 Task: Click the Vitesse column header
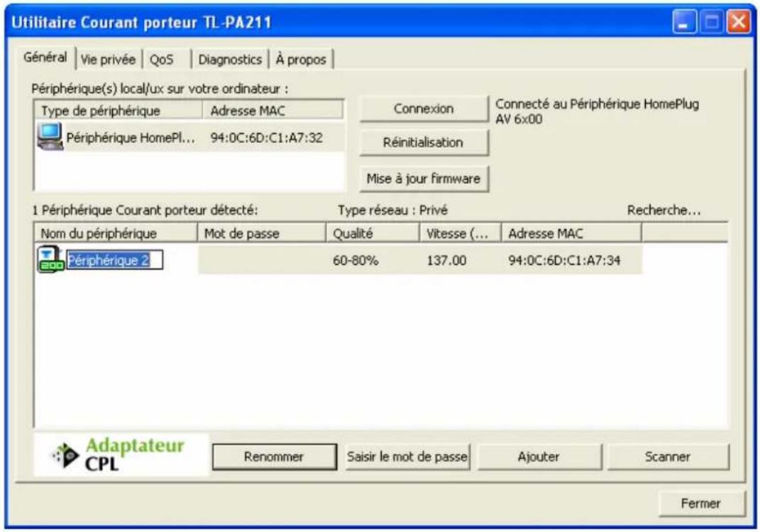[x=460, y=233]
